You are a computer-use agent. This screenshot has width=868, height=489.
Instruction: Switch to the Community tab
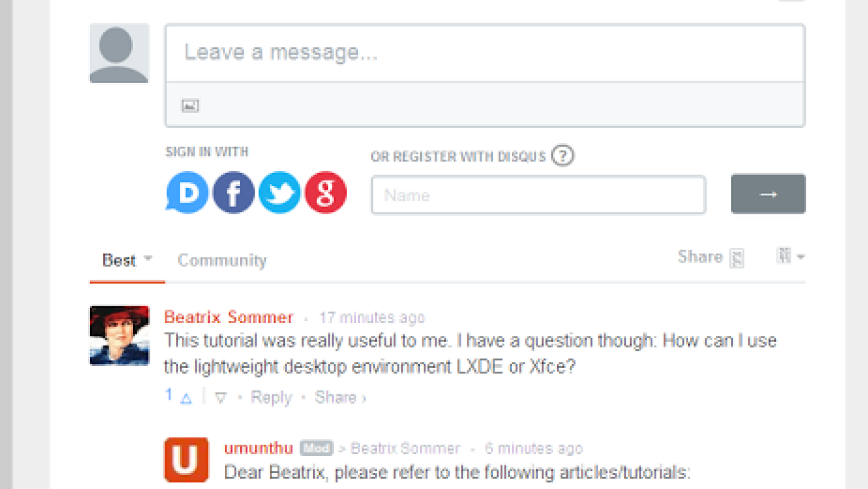(x=221, y=260)
